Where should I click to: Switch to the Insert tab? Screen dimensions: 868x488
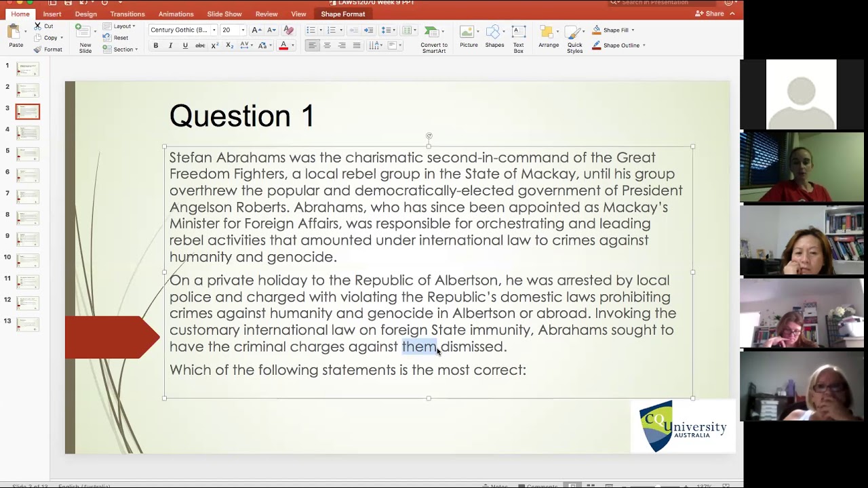point(52,14)
